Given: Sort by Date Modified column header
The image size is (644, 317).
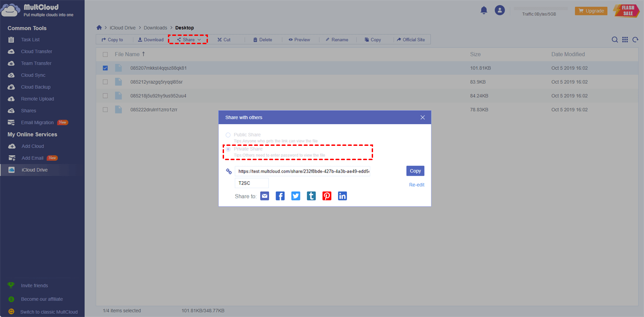Looking at the screenshot, I should click(568, 54).
